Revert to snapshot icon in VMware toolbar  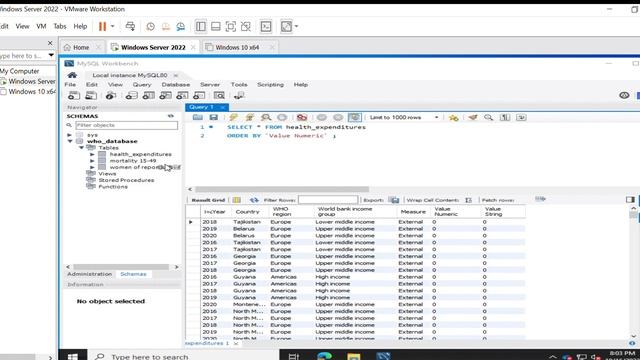166,27
